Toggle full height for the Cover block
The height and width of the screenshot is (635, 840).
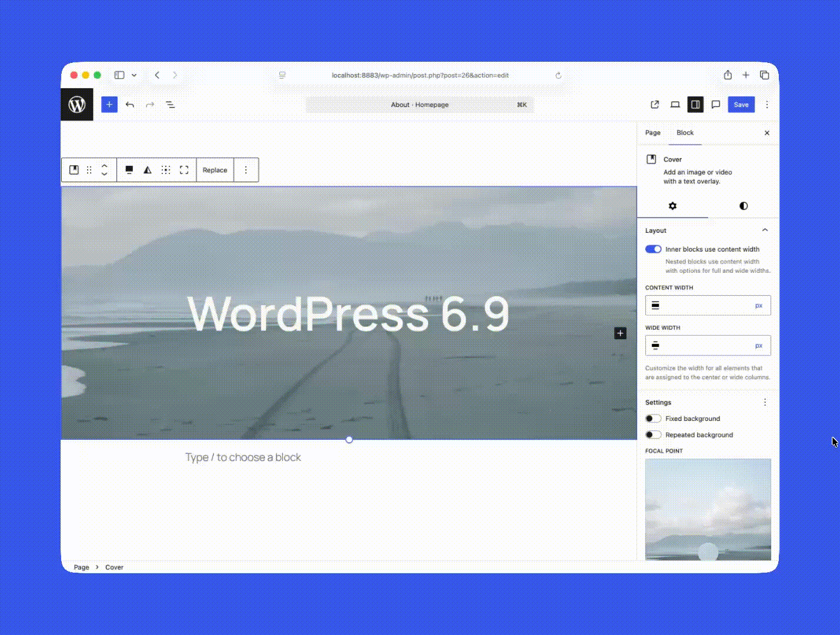[184, 169]
